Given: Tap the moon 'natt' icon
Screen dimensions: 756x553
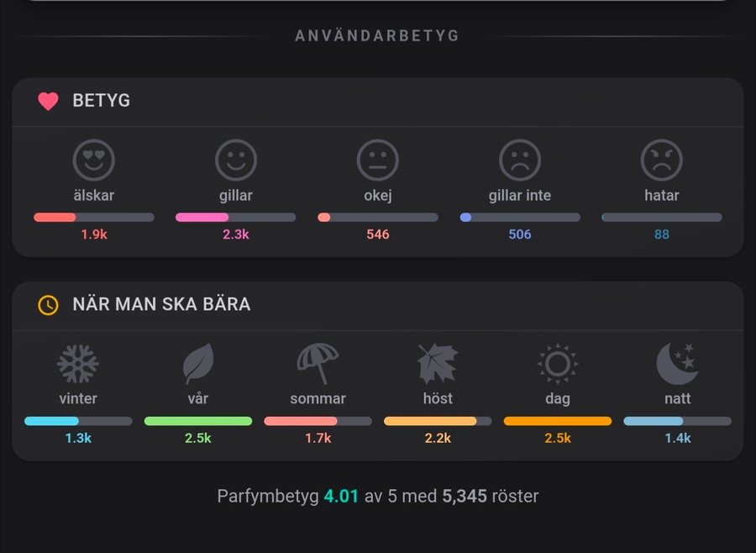Looking at the screenshot, I should (677, 364).
